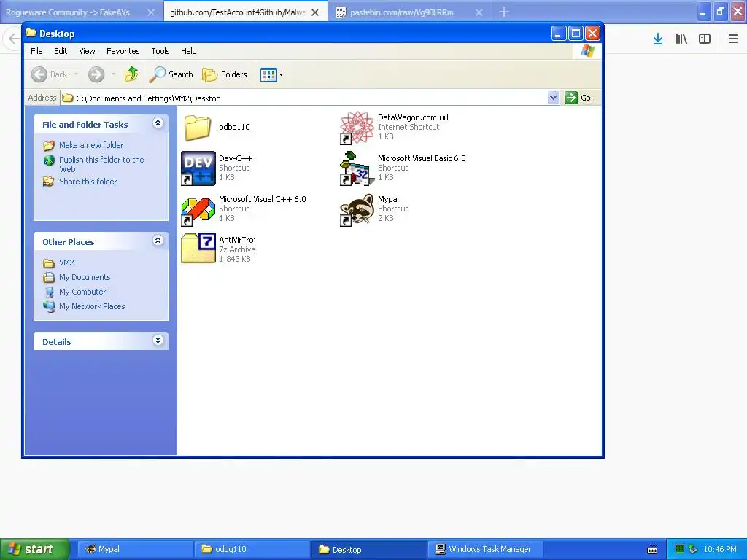
Task: Open the Tools menu
Action: (x=160, y=51)
